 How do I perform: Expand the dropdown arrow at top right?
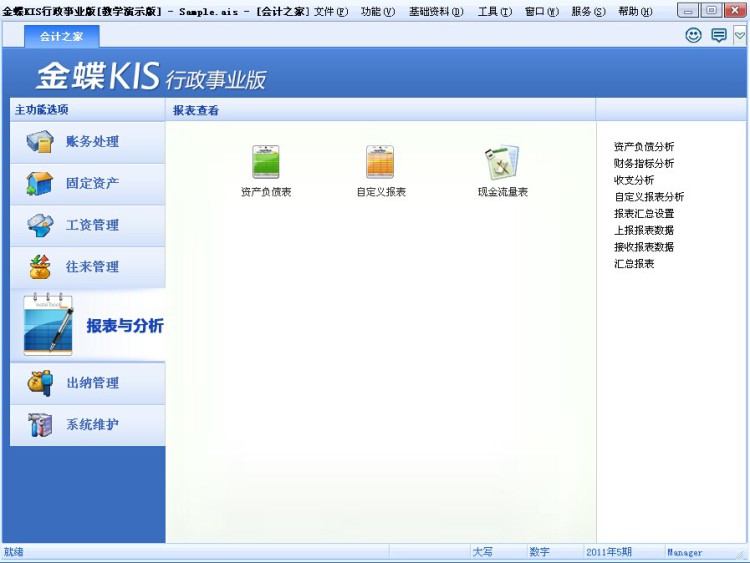click(740, 35)
